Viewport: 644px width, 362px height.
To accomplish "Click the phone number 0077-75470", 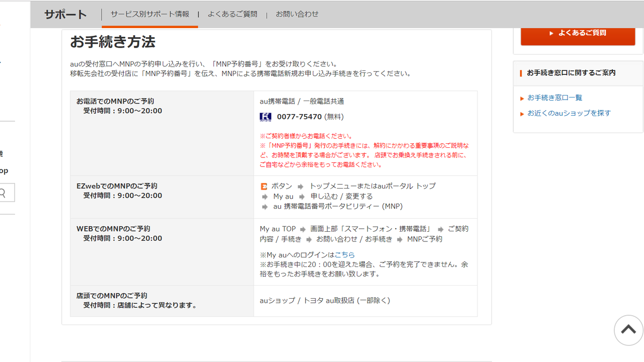I will [299, 117].
